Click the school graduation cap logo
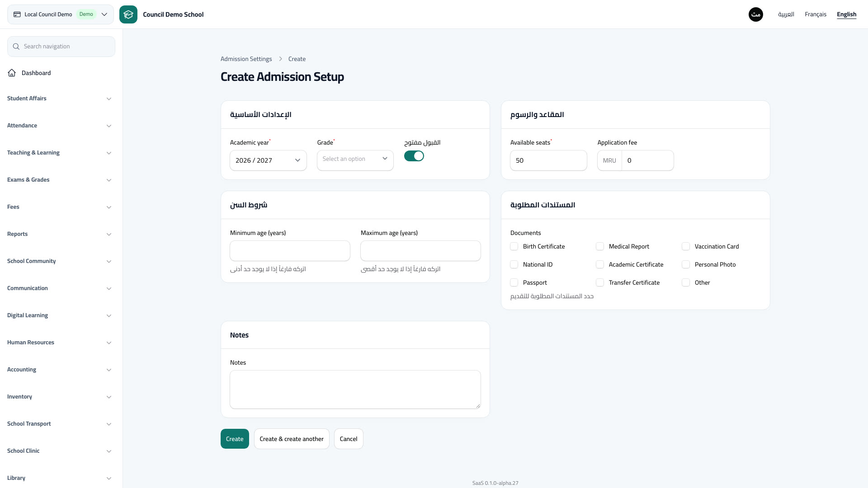 click(x=128, y=14)
